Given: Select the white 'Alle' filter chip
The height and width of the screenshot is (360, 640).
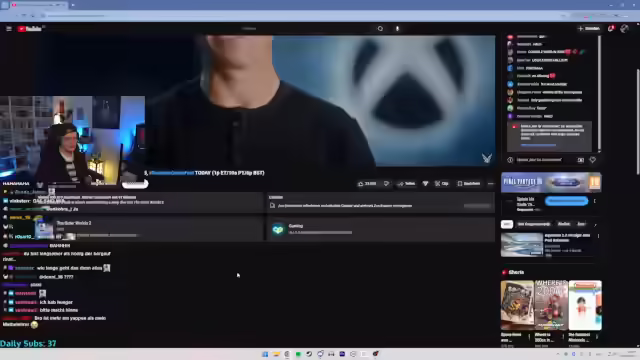Looking at the screenshot, I should [507, 224].
